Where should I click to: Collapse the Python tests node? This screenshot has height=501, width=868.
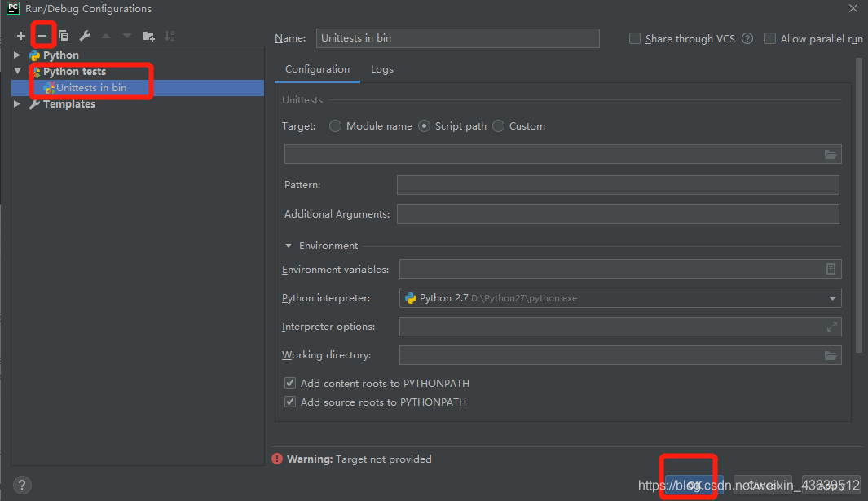tap(17, 71)
